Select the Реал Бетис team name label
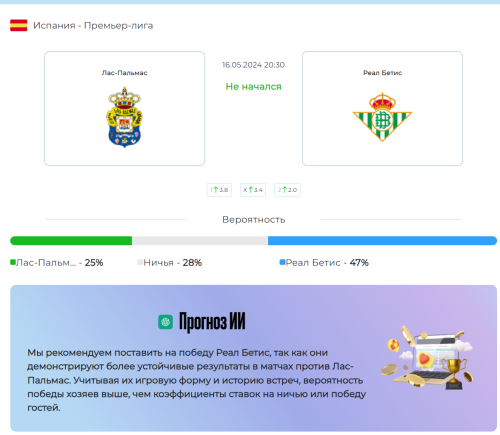Viewport: 500px width, 435px height. pos(382,73)
